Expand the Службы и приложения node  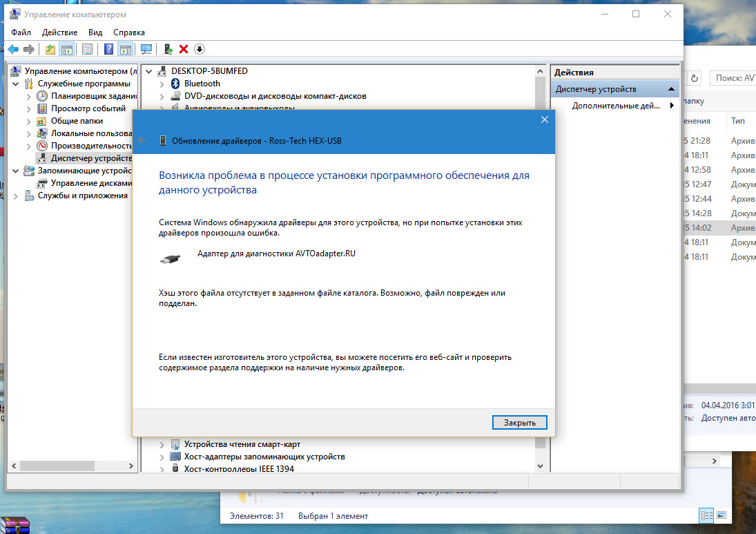click(16, 196)
